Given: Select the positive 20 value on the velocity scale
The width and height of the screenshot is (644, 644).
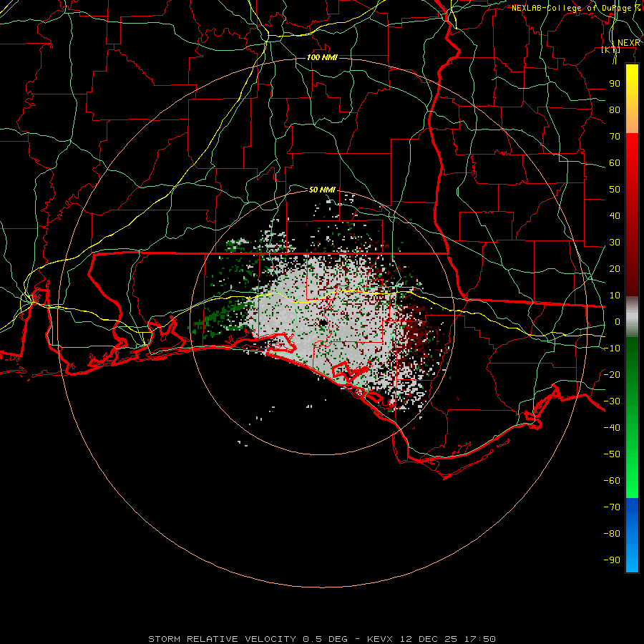Looking at the screenshot, I should tap(615, 269).
